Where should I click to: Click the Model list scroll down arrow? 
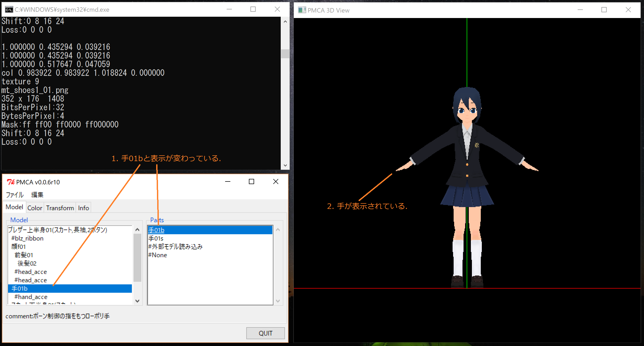137,301
